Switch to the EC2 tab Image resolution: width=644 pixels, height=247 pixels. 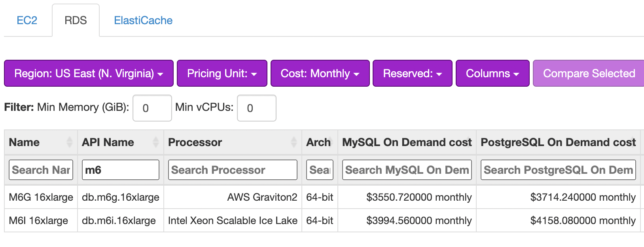(27, 21)
